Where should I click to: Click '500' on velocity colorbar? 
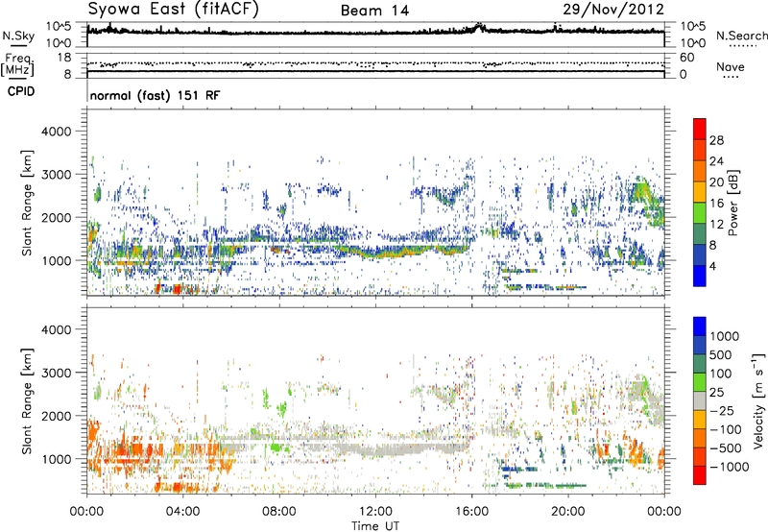pyautogui.click(x=721, y=355)
